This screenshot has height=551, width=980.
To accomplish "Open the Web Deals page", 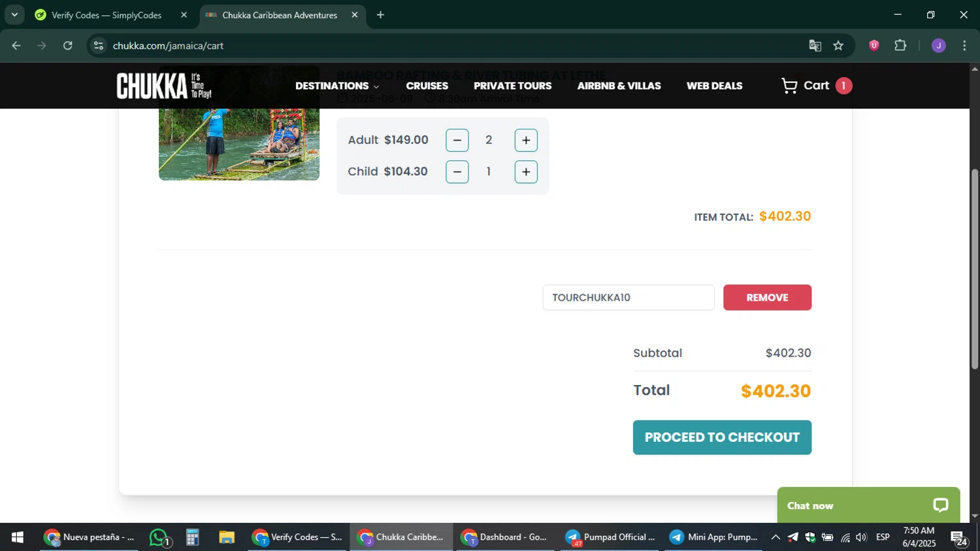I will click(714, 86).
